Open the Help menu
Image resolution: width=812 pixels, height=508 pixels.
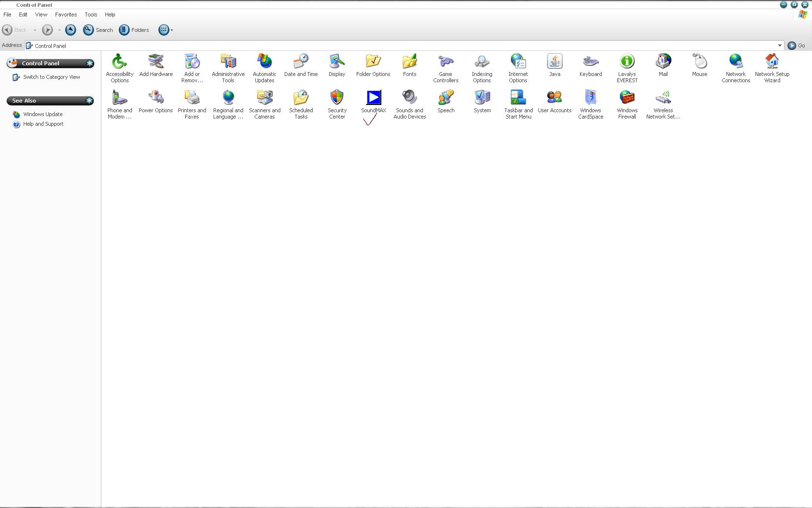pos(110,15)
